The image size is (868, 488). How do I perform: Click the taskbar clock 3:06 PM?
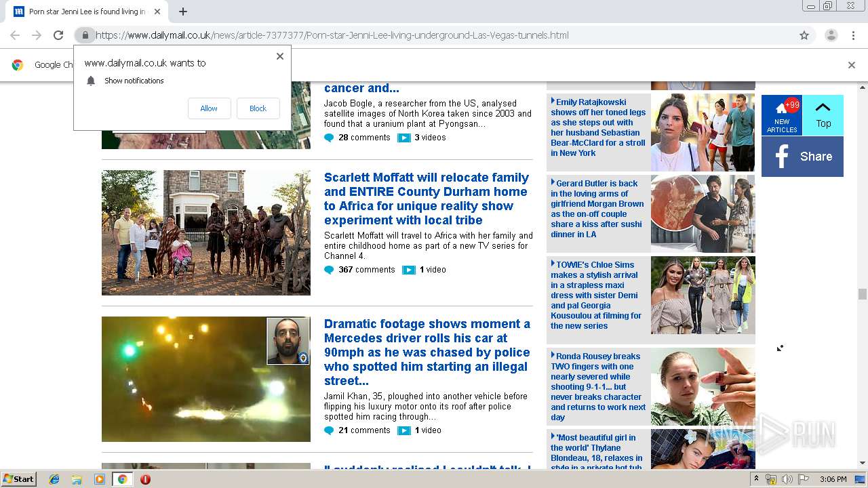point(833,479)
